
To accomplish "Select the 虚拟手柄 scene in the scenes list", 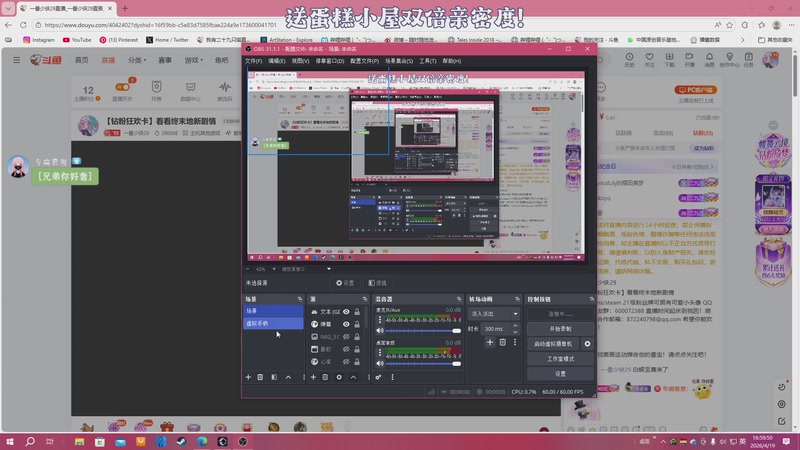I will pos(273,323).
